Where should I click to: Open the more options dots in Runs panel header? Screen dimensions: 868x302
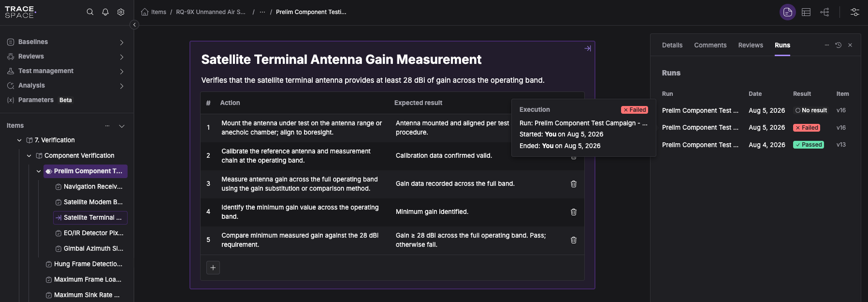click(x=827, y=45)
